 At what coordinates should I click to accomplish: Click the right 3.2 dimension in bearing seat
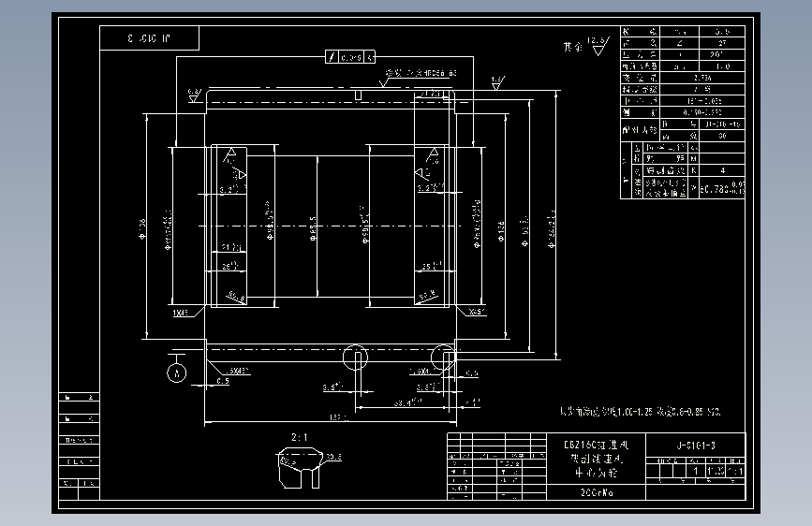(x=430, y=187)
